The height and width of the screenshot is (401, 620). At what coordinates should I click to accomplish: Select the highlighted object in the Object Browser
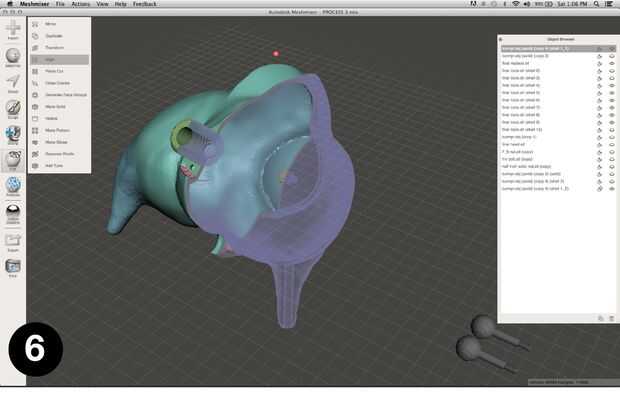(558, 49)
